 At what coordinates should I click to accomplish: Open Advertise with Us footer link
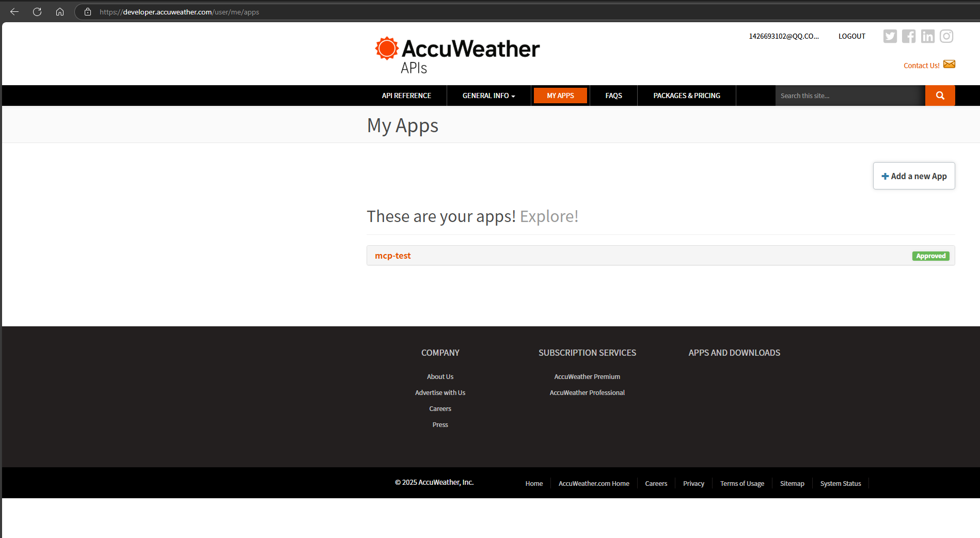(440, 393)
